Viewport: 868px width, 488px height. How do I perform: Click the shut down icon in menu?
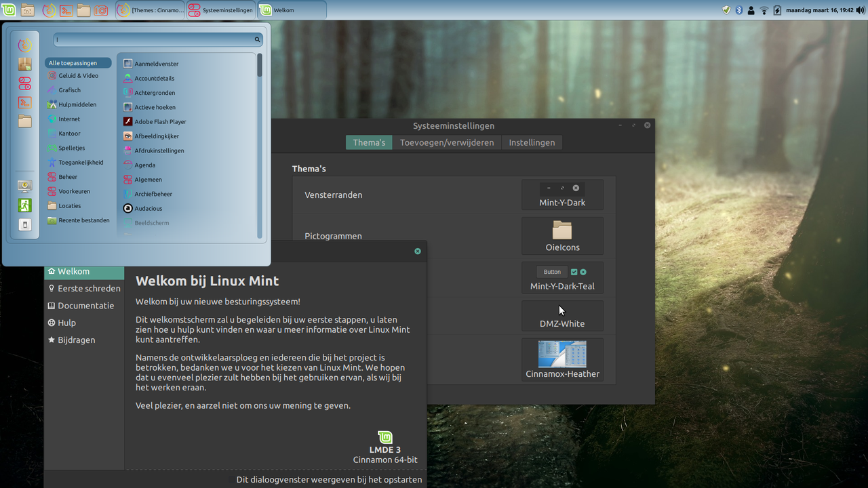[24, 224]
